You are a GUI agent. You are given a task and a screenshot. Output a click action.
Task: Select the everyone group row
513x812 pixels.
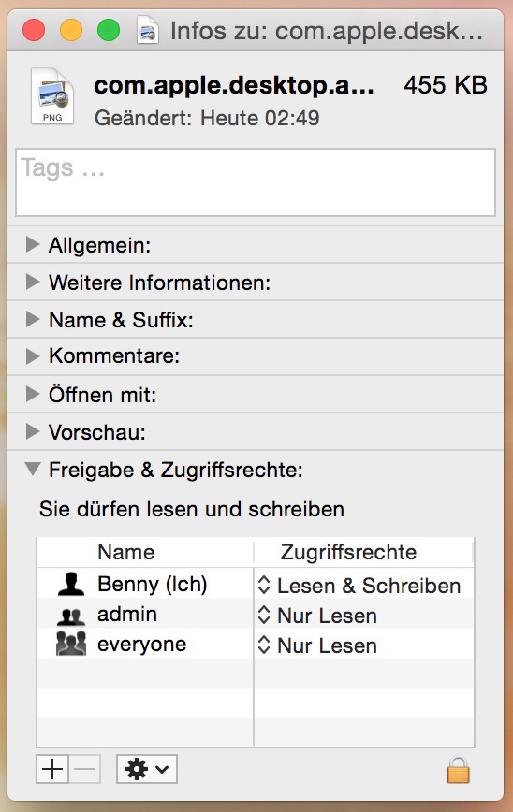tap(256, 645)
